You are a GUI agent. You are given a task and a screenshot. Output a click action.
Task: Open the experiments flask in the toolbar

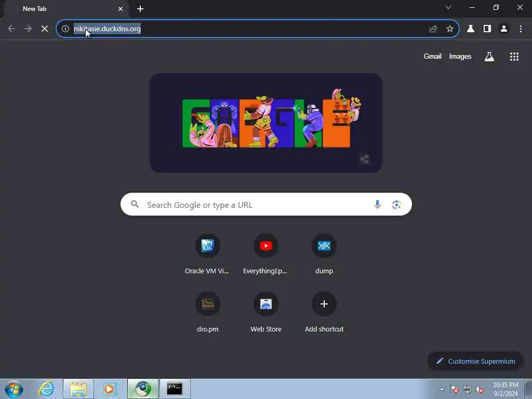pyautogui.click(x=471, y=29)
